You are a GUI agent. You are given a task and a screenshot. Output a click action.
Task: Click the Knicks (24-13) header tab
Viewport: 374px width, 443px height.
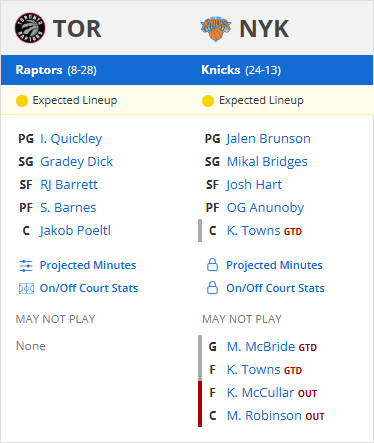pyautogui.click(x=241, y=70)
